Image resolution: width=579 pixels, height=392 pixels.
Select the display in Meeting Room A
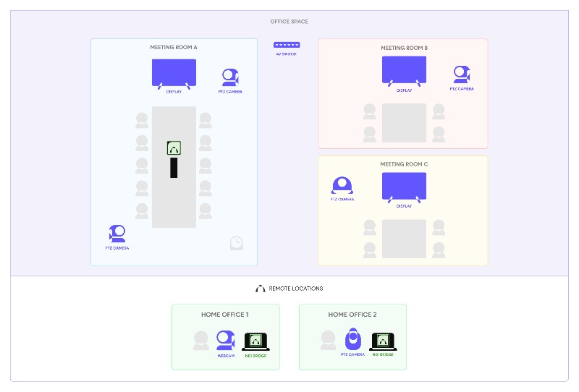pos(174,73)
